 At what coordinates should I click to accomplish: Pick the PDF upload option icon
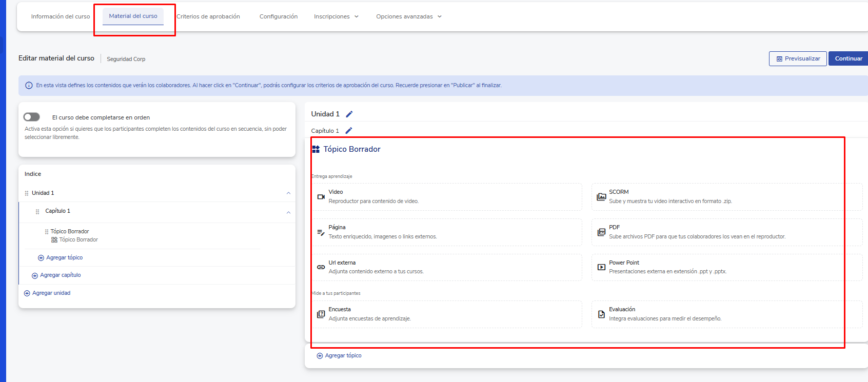(601, 232)
